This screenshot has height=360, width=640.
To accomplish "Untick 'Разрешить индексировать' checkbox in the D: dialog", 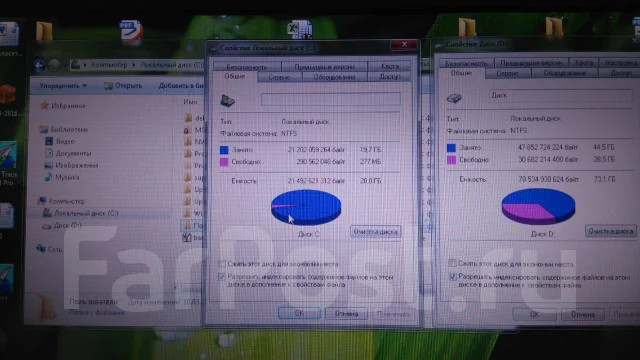I will [x=452, y=277].
